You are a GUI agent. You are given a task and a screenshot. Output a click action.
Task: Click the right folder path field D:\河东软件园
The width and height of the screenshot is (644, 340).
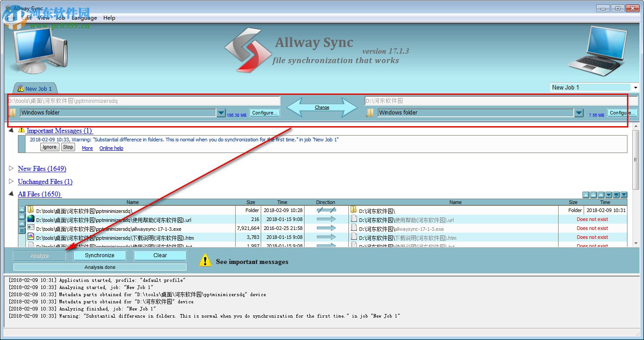pyautogui.click(x=501, y=101)
